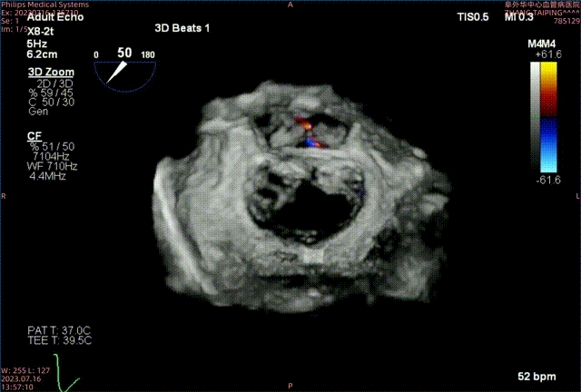This screenshot has height=392, width=581.
Task: Click the 'P' posterior orientation marker
Action: [290, 387]
